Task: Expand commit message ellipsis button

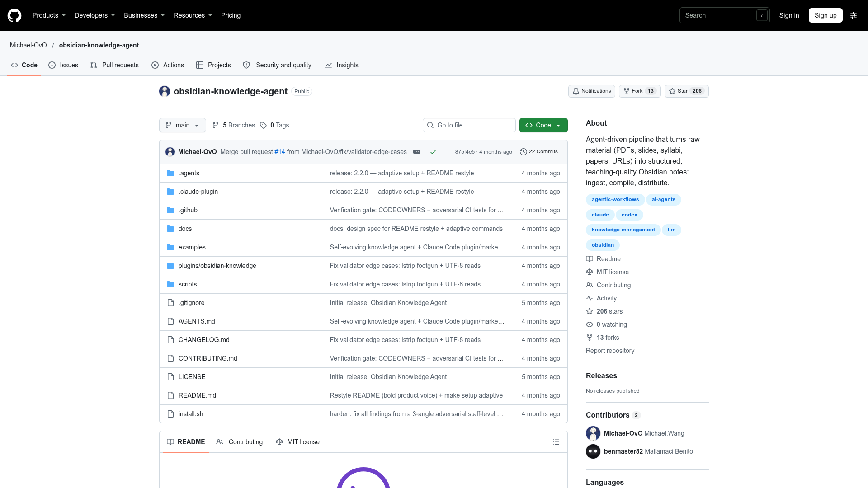Action: (417, 152)
